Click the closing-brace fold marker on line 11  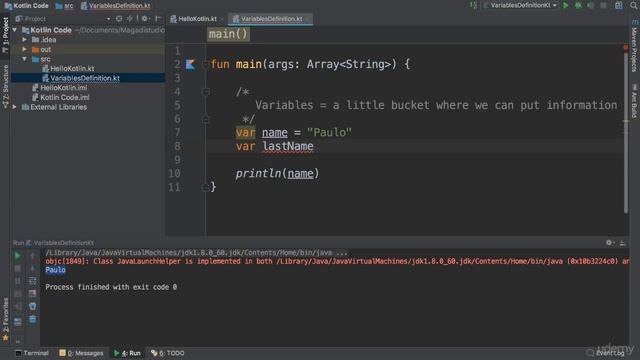[x=205, y=188]
